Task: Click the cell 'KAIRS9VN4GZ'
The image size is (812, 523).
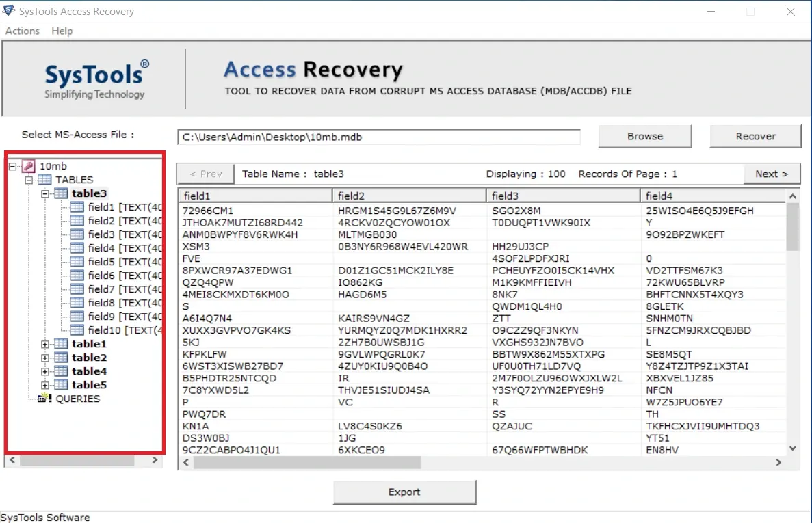Action: [x=374, y=318]
